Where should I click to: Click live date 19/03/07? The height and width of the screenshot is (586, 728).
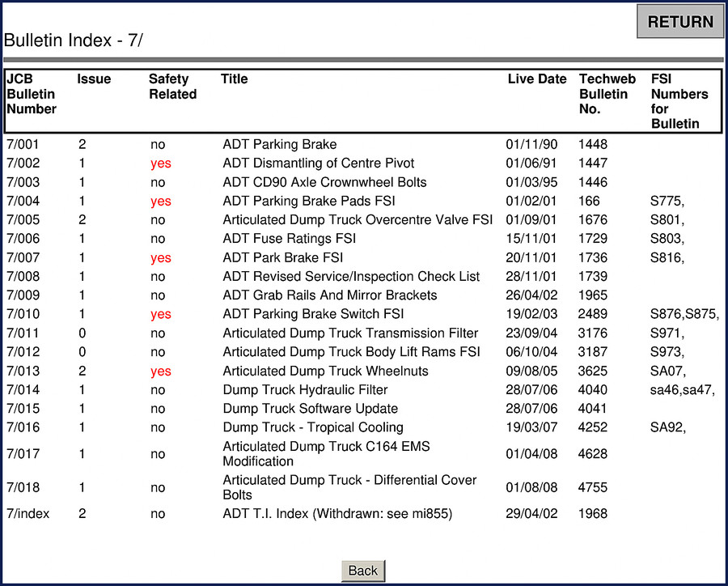point(531,427)
